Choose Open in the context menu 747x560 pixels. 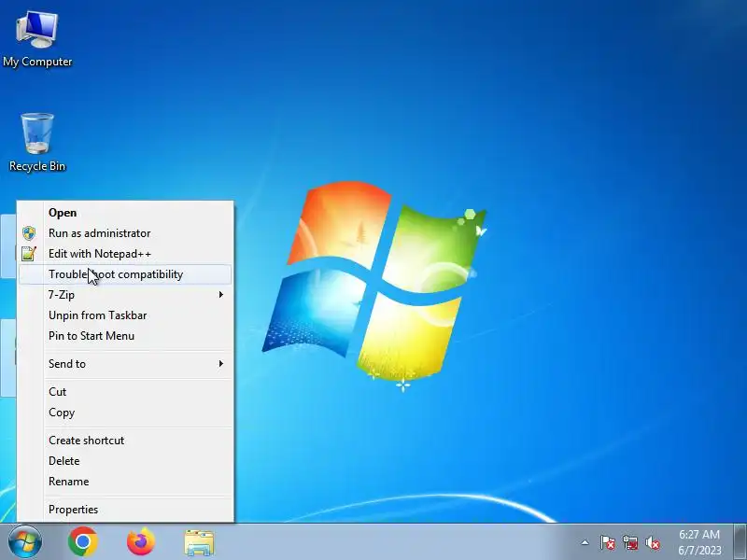click(125, 213)
